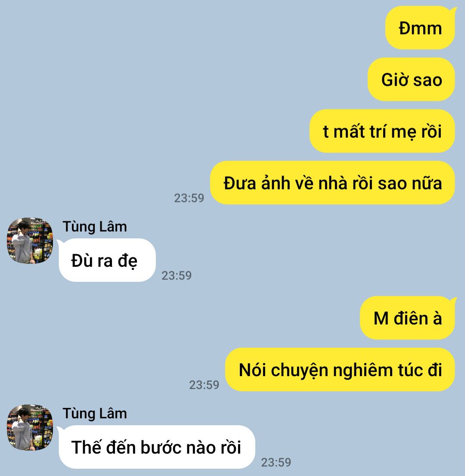Tap Tùng Lâm's avatar beside "Đù ra đẹ"
The height and width of the screenshot is (476, 465).
point(30,241)
